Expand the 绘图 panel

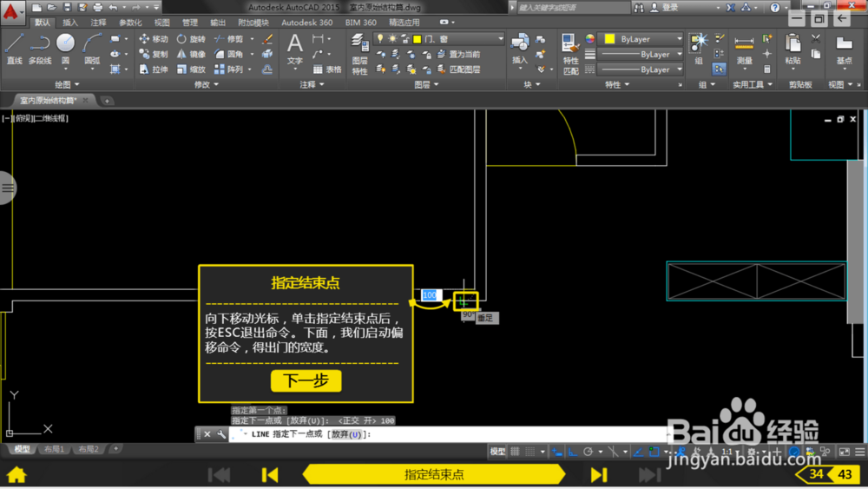click(67, 84)
